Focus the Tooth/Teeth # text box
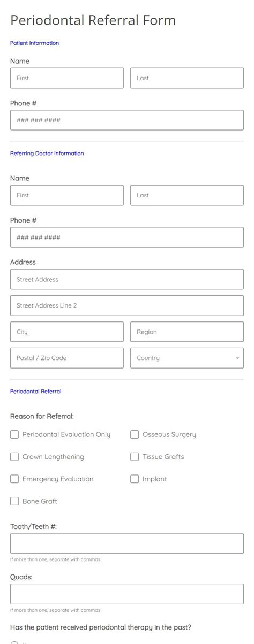 pyautogui.click(x=127, y=543)
